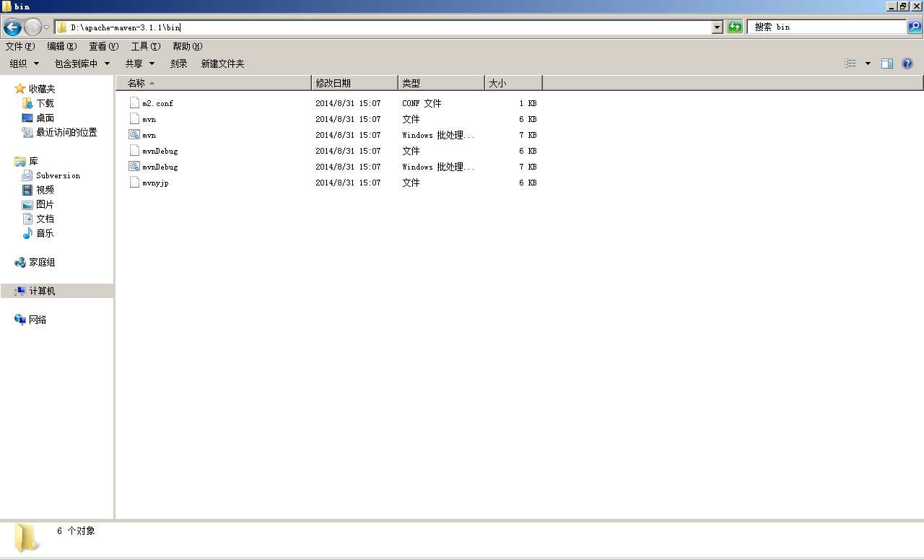Open the 编辑 menu

click(x=62, y=46)
